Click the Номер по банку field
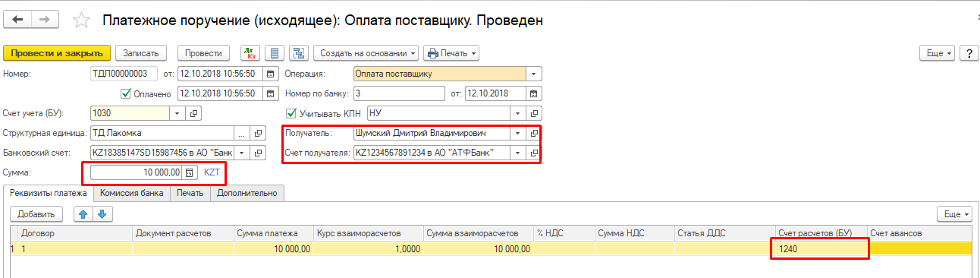Screen dimensions: 980x278 398,93
